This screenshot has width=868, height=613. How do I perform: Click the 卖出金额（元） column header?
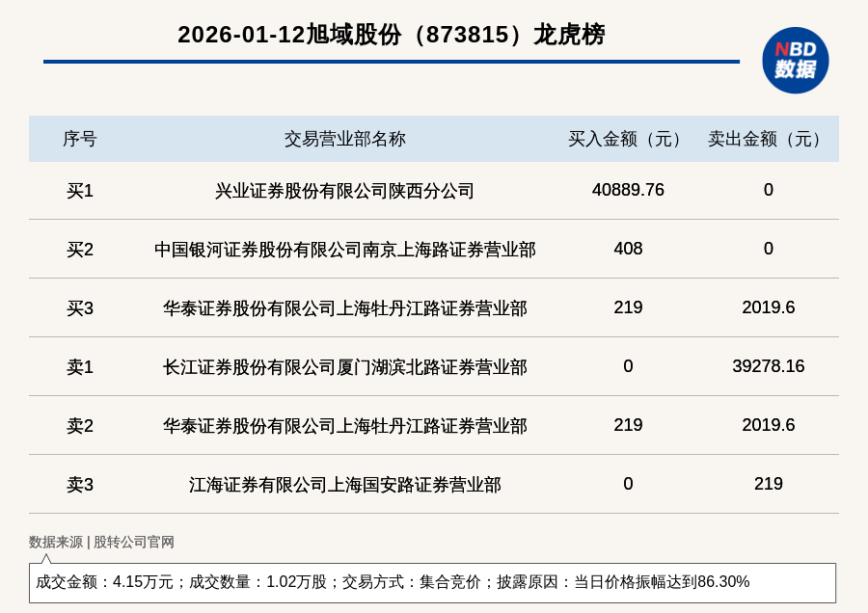768,139
